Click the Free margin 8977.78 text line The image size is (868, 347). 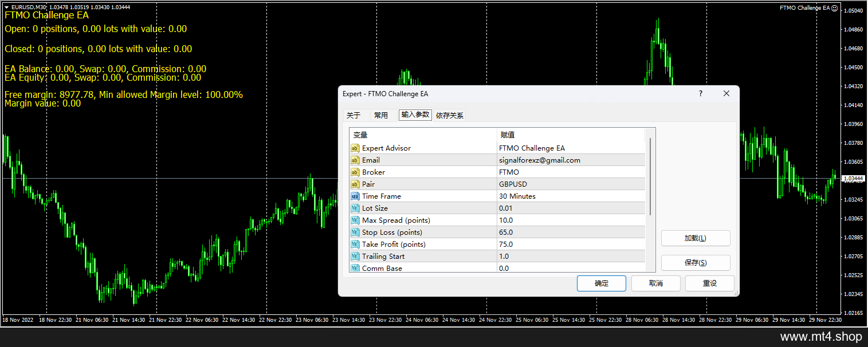point(124,94)
